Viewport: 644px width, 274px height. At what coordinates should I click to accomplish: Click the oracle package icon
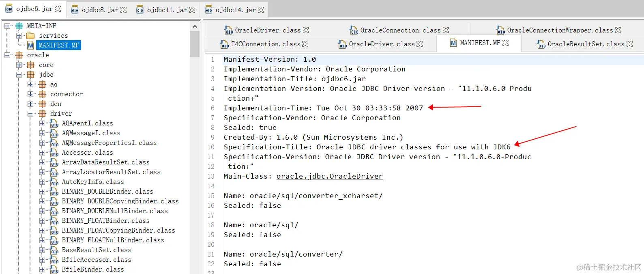(x=19, y=55)
